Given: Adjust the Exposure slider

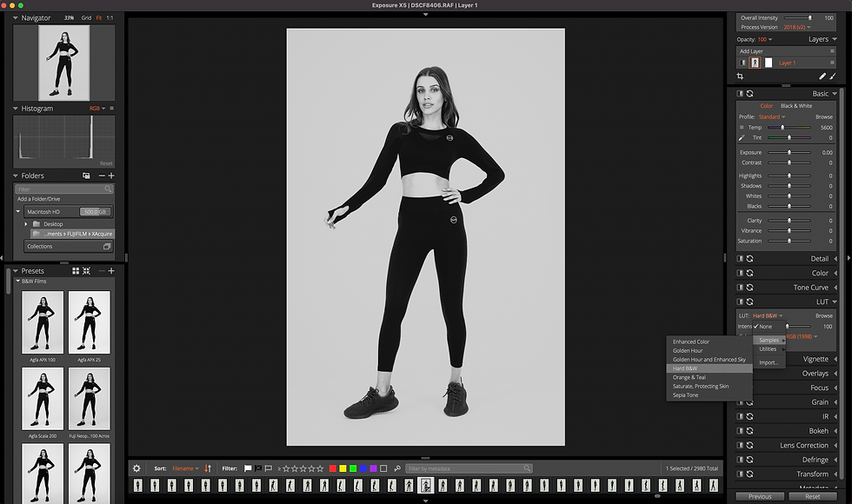Looking at the screenshot, I should (x=789, y=153).
